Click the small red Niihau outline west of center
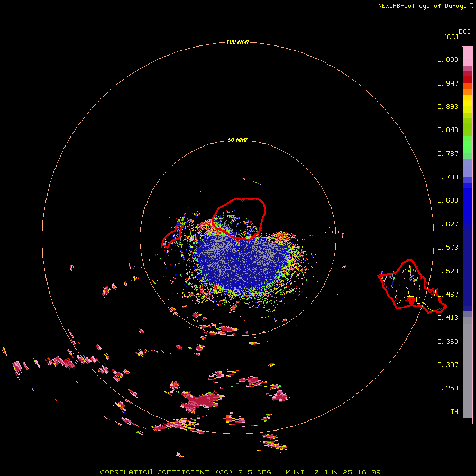 pos(172,236)
